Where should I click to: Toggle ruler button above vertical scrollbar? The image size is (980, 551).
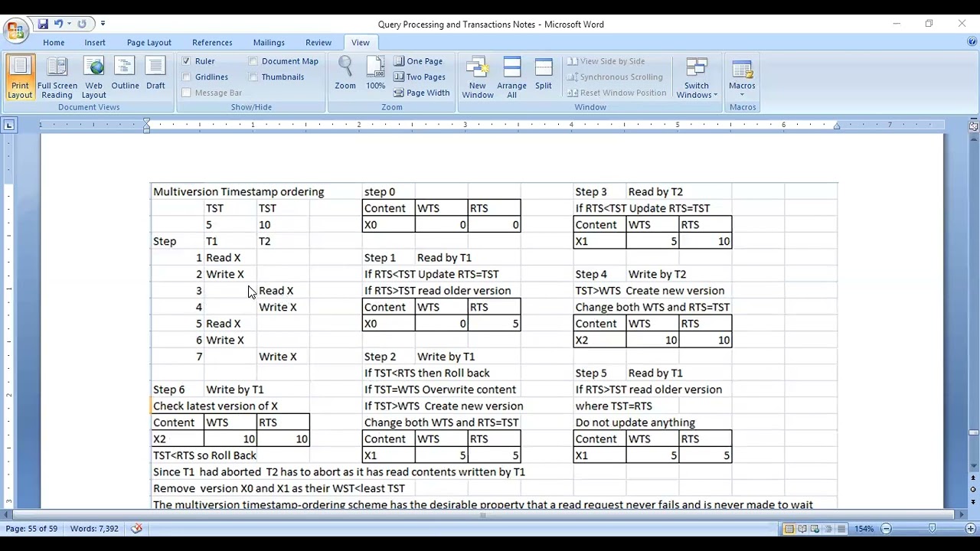click(x=973, y=126)
